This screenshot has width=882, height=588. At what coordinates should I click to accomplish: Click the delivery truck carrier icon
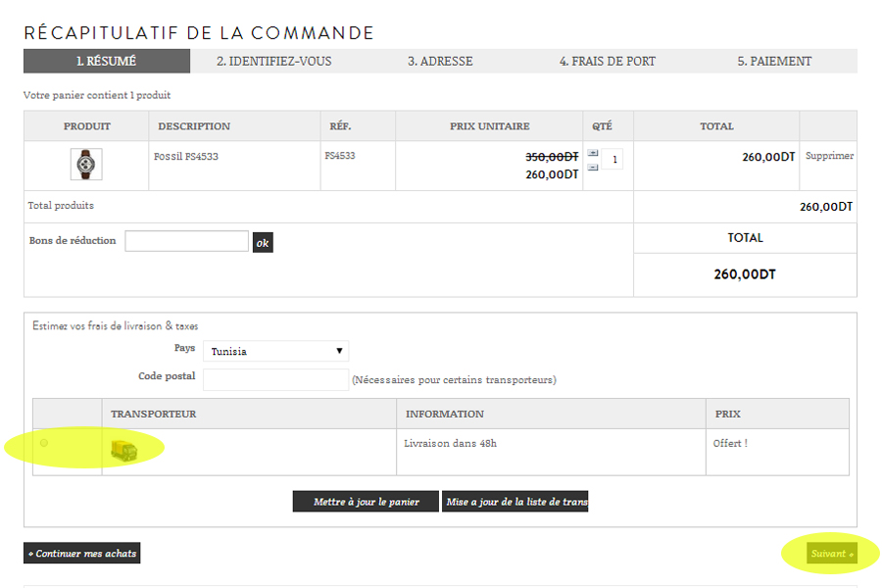[123, 450]
